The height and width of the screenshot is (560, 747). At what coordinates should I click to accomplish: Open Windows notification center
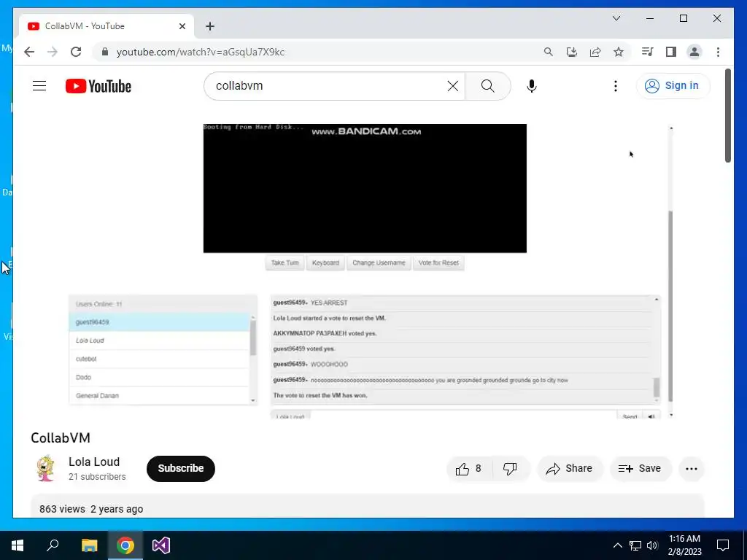pos(723,545)
